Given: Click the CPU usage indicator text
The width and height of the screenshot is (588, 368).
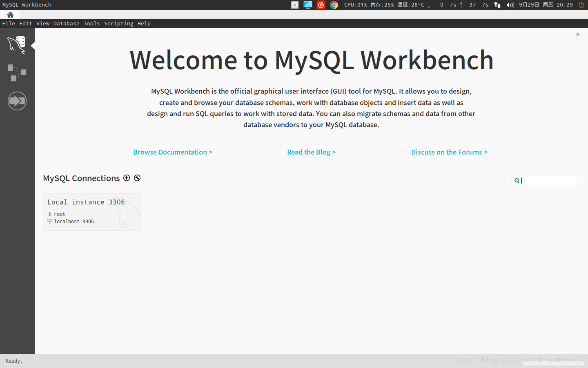Looking at the screenshot, I should click(356, 5).
